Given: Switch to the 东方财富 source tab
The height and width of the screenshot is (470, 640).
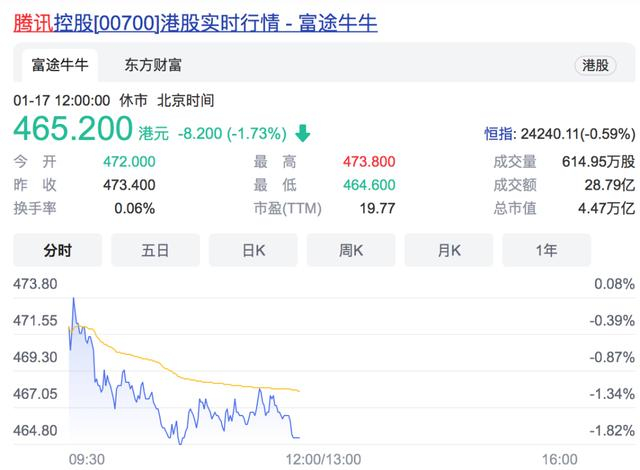Looking at the screenshot, I should (153, 65).
